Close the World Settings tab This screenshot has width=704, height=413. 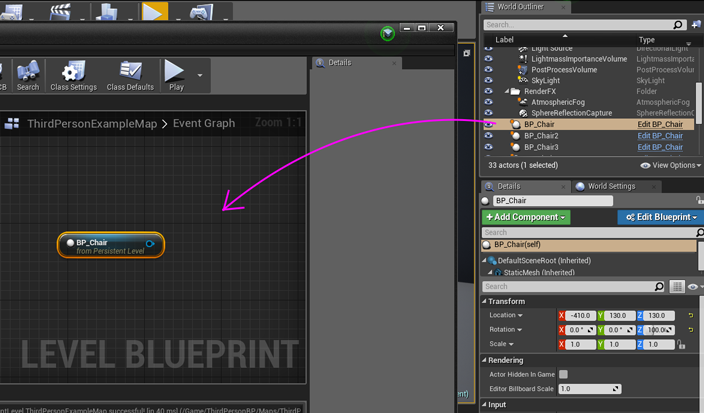654,187
